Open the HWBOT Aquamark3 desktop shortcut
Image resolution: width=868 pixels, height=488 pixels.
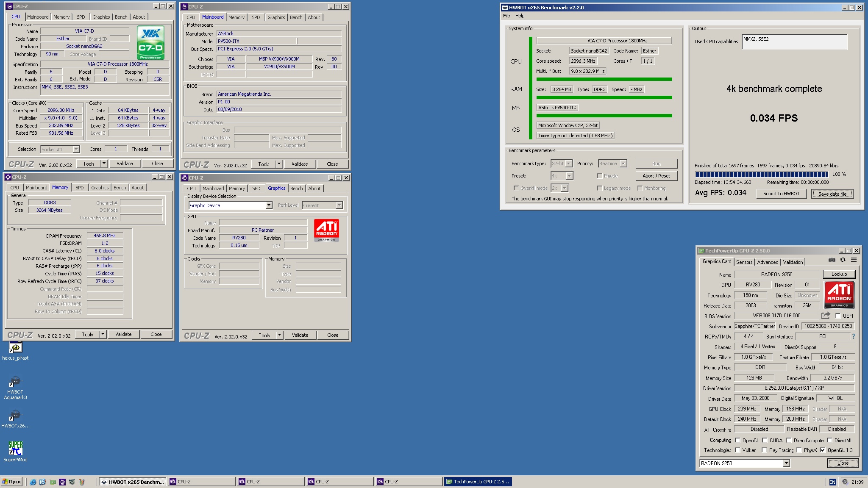[15, 381]
